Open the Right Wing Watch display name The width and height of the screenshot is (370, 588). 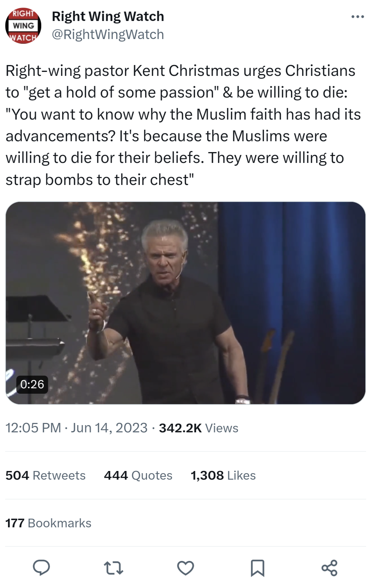tap(108, 16)
